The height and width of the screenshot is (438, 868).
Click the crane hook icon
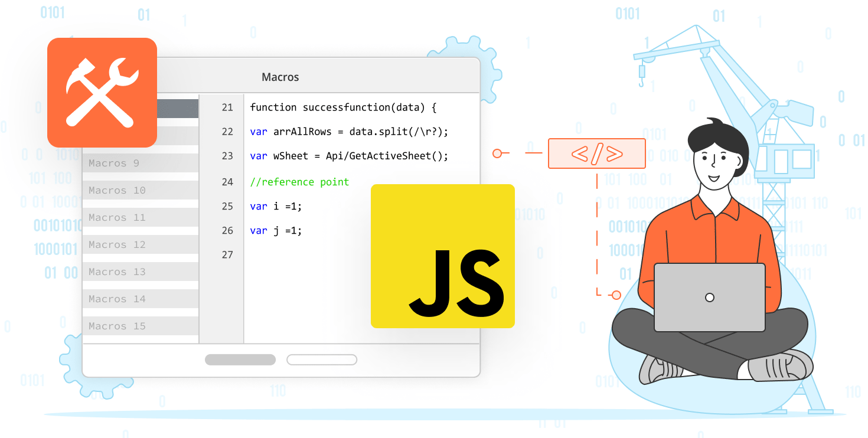coord(642,76)
